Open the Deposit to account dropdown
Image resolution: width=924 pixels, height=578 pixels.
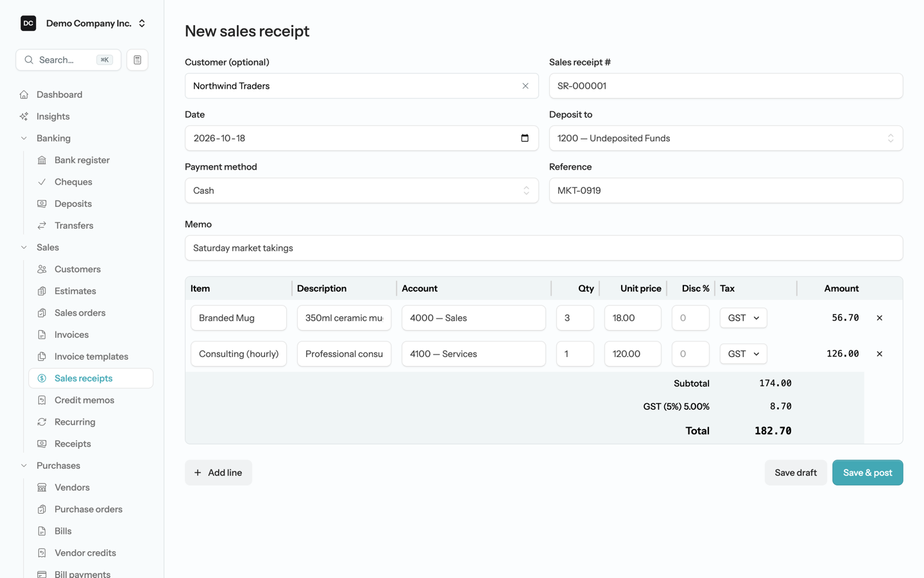point(726,138)
